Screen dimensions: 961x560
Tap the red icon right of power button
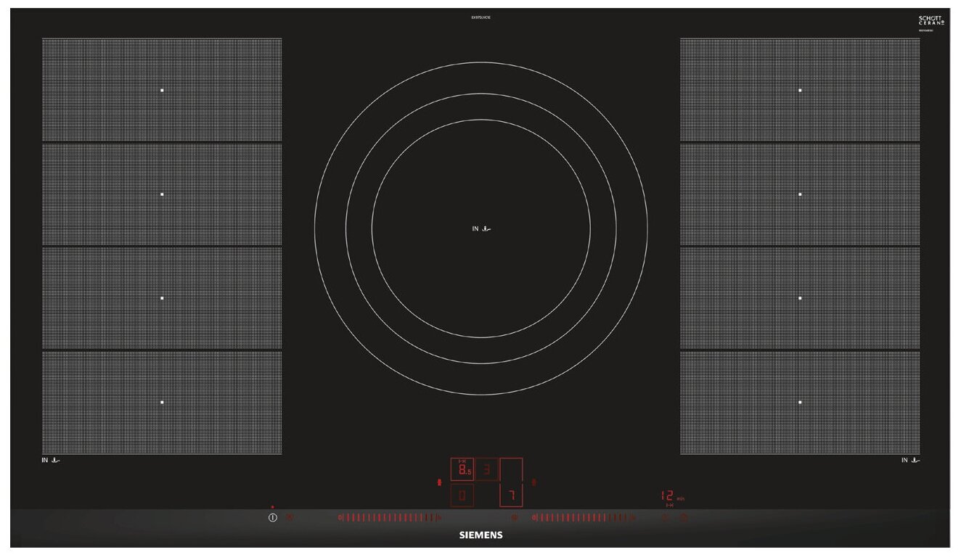289,517
